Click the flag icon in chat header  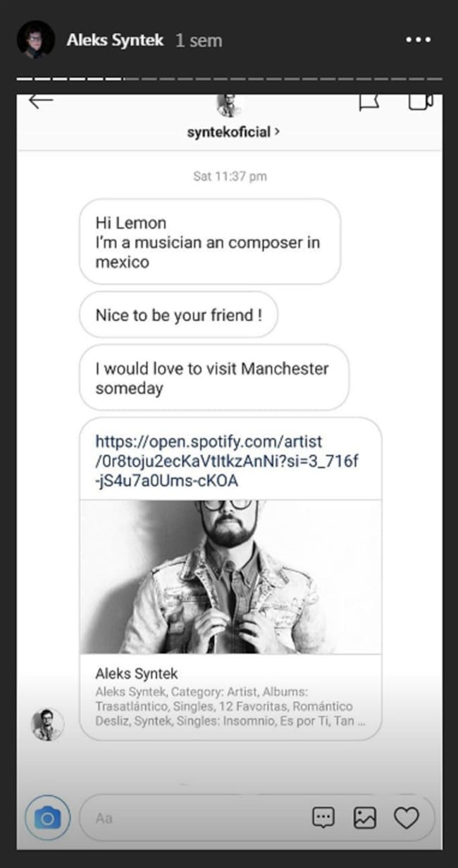click(369, 102)
